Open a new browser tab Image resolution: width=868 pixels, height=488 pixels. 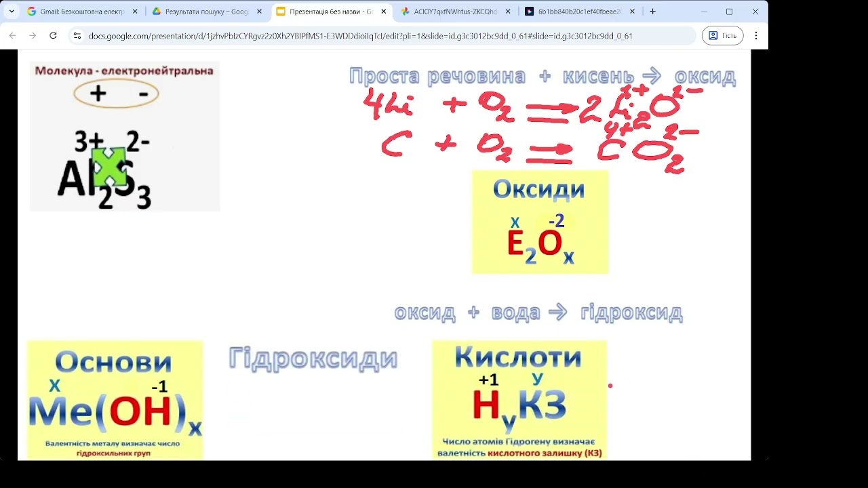pos(653,12)
